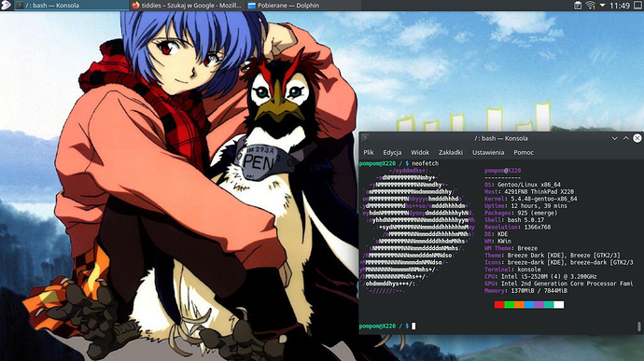Click the 'Packages: 925 (emerge)' line
Screen dimensions: 644x361
coord(521,213)
